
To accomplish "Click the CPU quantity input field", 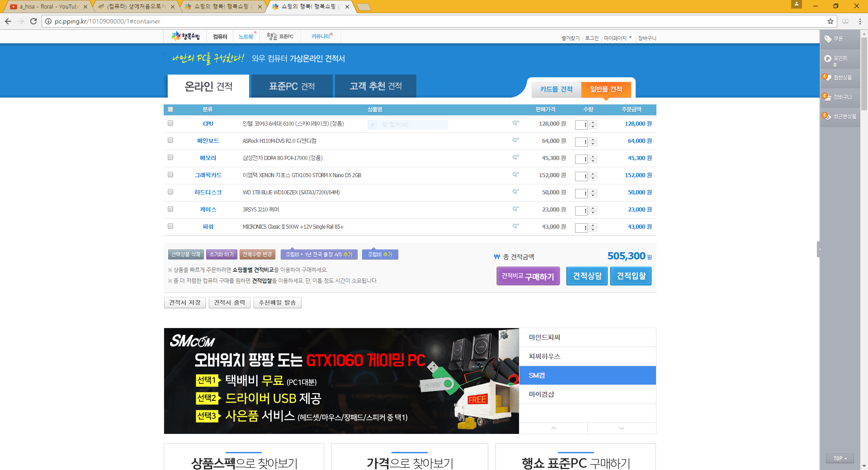I will (581, 125).
